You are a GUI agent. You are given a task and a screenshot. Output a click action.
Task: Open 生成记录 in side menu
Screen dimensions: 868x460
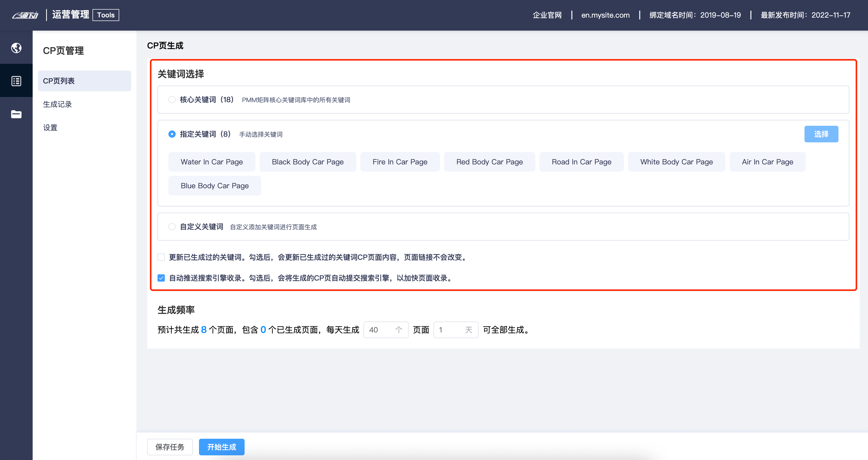58,104
